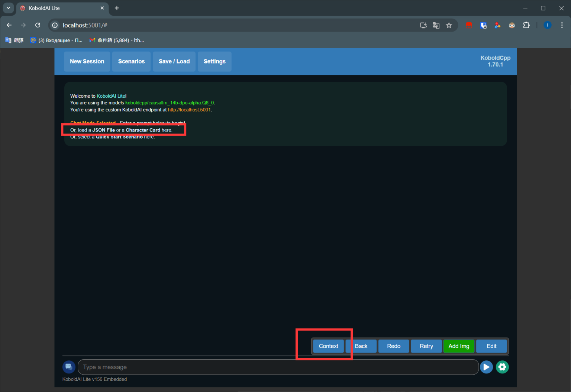Reload the page with the refresh icon
The height and width of the screenshot is (392, 571).
[x=38, y=25]
